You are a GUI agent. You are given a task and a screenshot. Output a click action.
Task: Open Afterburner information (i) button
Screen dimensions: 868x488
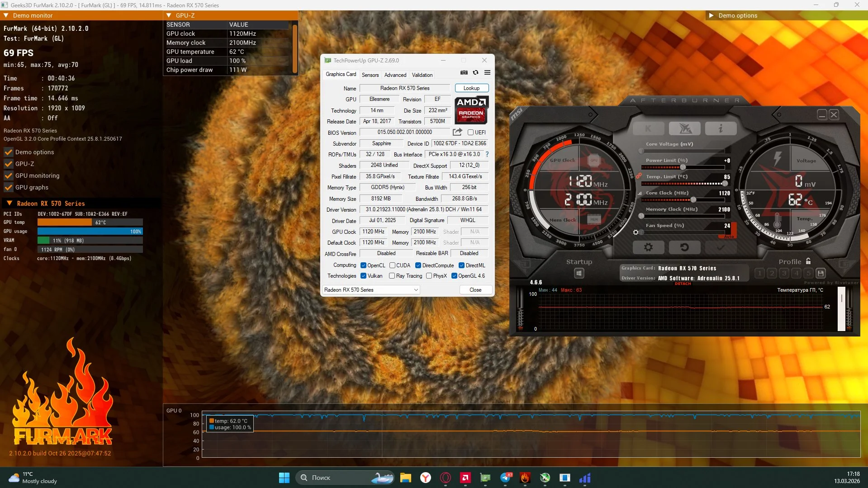[x=721, y=129]
